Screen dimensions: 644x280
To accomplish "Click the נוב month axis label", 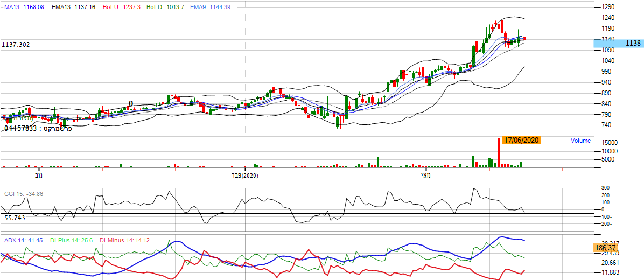I will [38, 176].
